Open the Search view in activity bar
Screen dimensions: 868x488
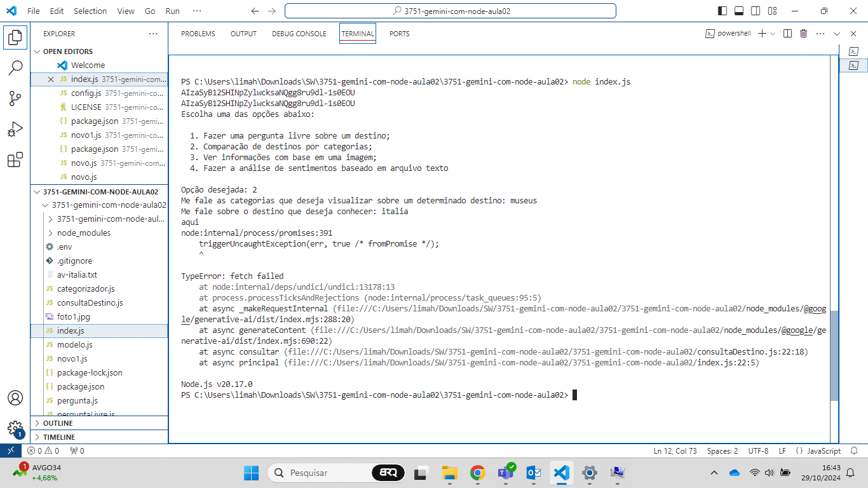(15, 67)
